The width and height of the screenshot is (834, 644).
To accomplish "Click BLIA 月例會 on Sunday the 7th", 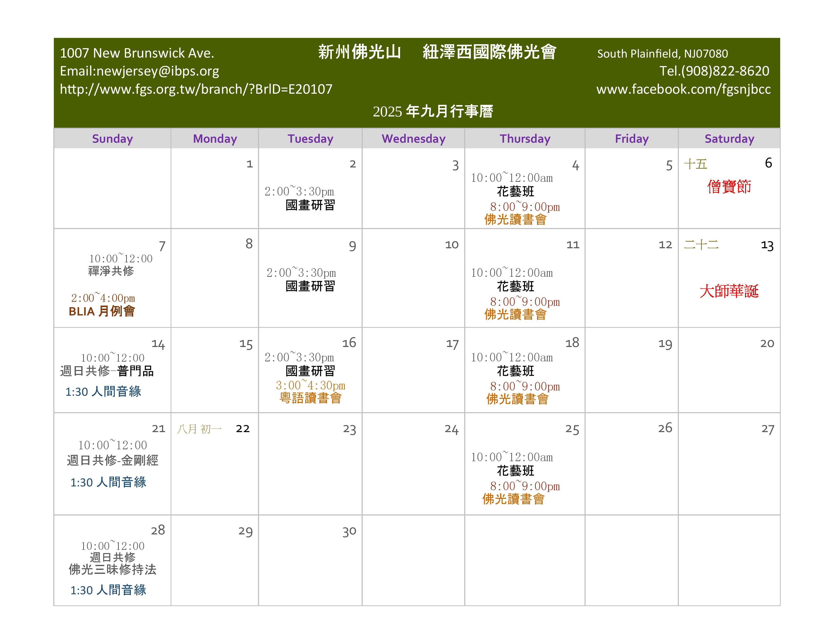I will point(102,311).
